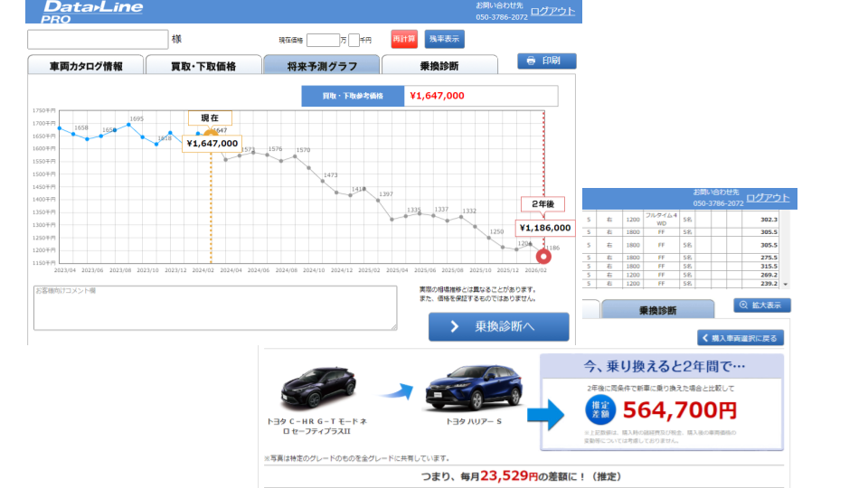
Task: Click the red 2年後 endpoint marker on graph
Action: click(544, 256)
